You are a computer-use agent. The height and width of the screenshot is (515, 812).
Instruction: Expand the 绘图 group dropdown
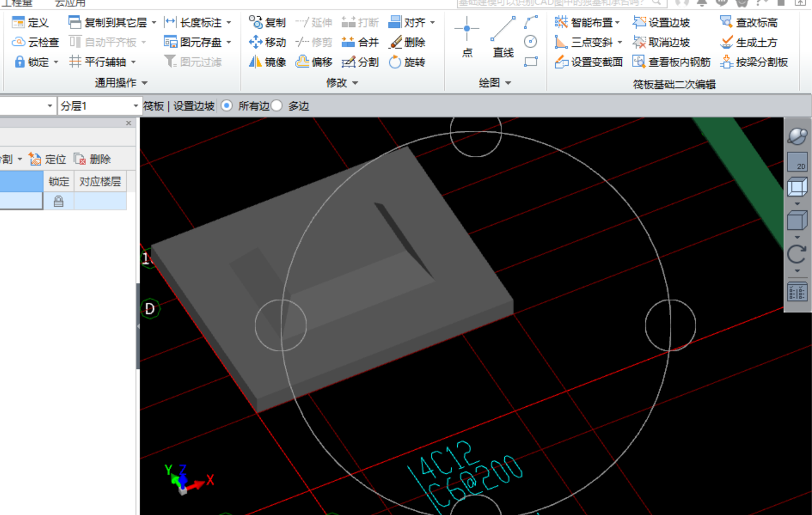(508, 83)
